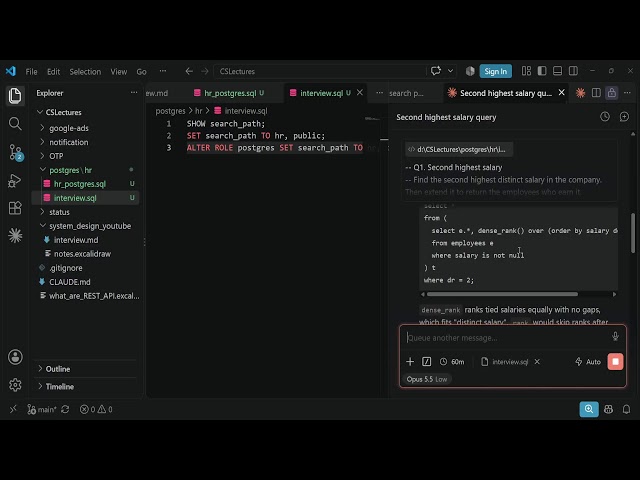The width and height of the screenshot is (640, 480).
Task: Open the Manage settings gear
Action: [15, 384]
